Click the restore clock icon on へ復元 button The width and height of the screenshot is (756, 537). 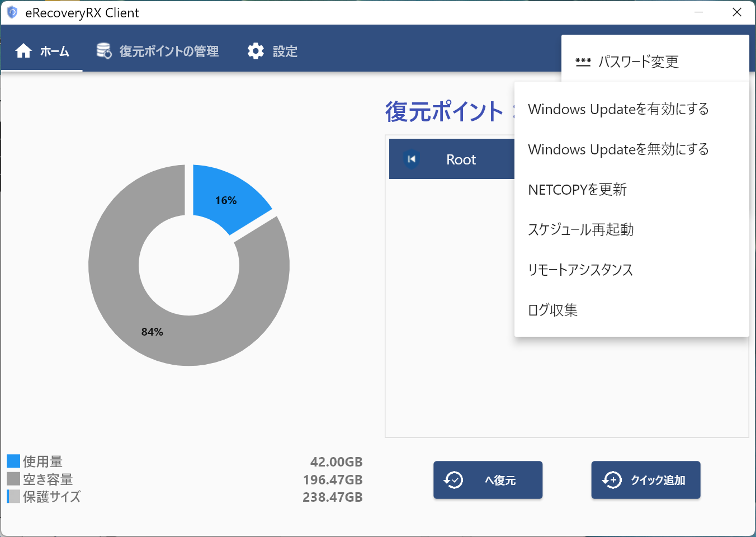[453, 480]
